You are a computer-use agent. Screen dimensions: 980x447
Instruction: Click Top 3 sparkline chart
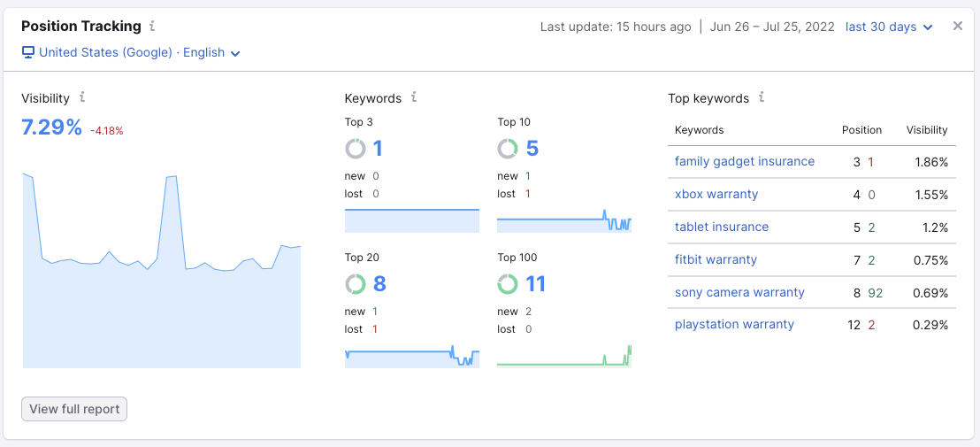pos(412,220)
